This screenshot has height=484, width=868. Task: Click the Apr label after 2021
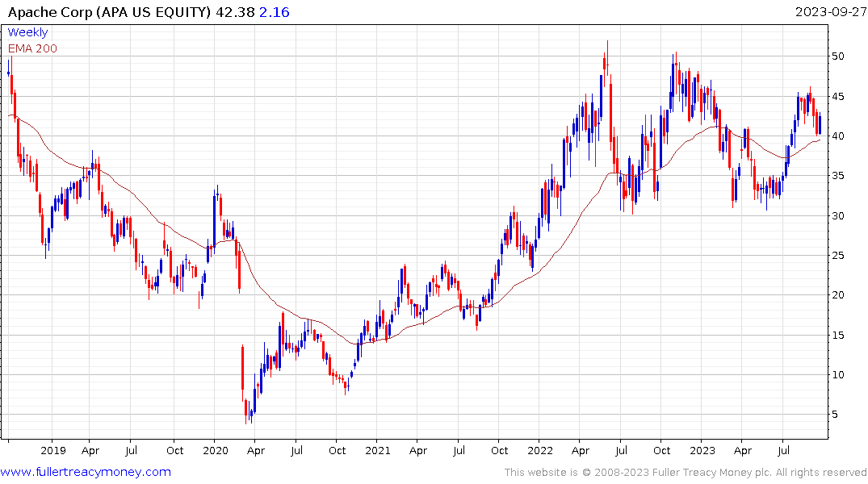[x=418, y=451]
